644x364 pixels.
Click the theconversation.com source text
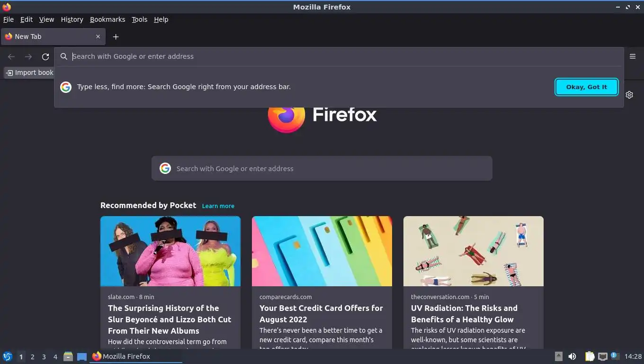(440, 297)
